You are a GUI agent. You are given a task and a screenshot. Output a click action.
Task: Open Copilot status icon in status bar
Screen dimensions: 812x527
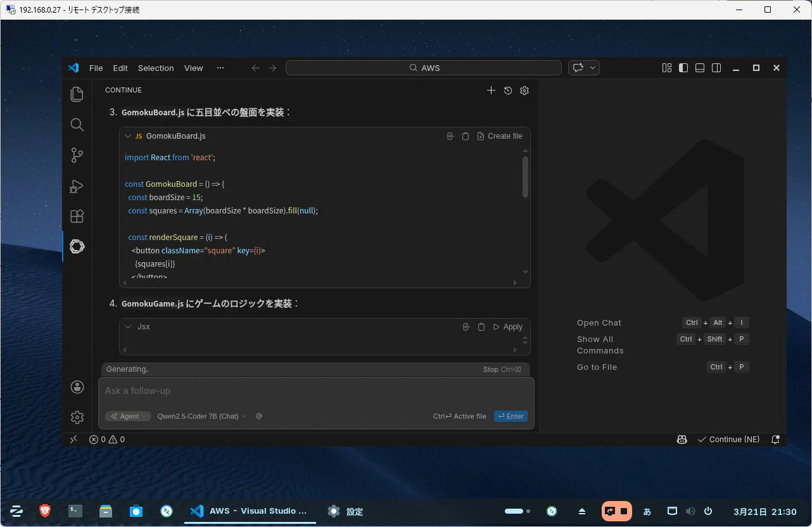click(682, 439)
